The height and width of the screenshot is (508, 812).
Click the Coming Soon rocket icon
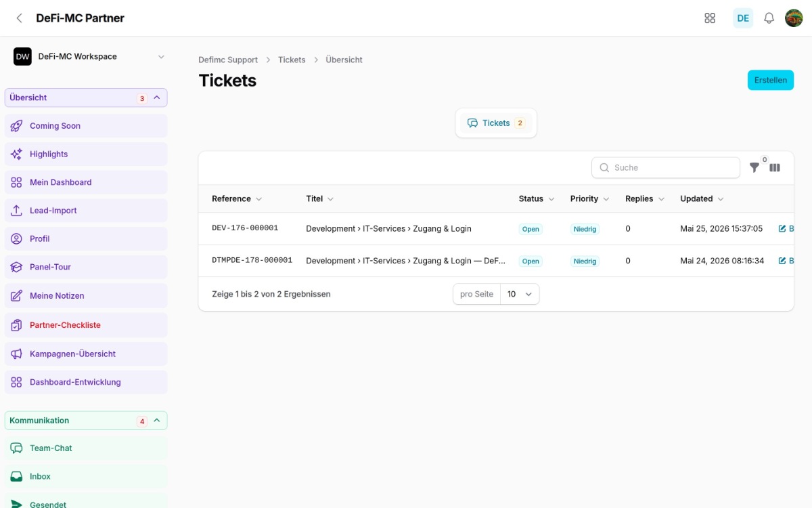pos(17,126)
